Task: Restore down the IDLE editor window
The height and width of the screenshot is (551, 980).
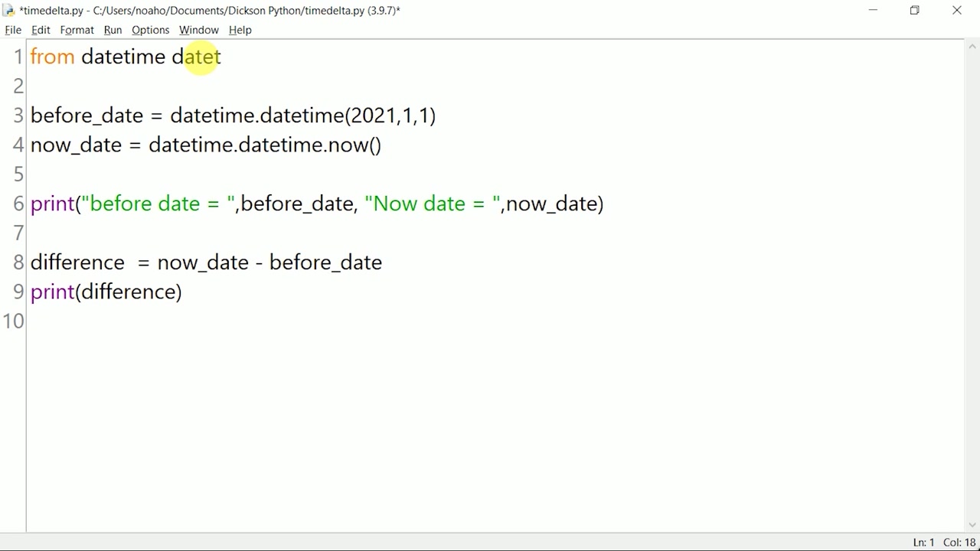Action: pos(914,10)
